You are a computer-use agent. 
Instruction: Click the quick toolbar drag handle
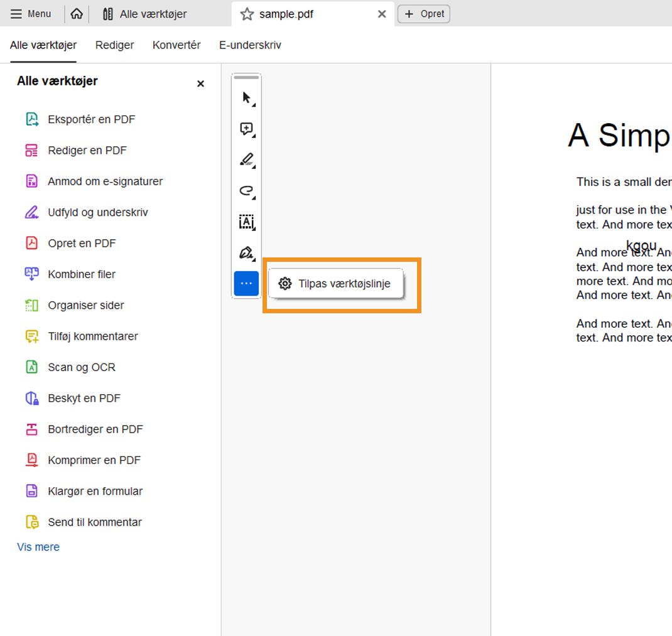pos(246,78)
